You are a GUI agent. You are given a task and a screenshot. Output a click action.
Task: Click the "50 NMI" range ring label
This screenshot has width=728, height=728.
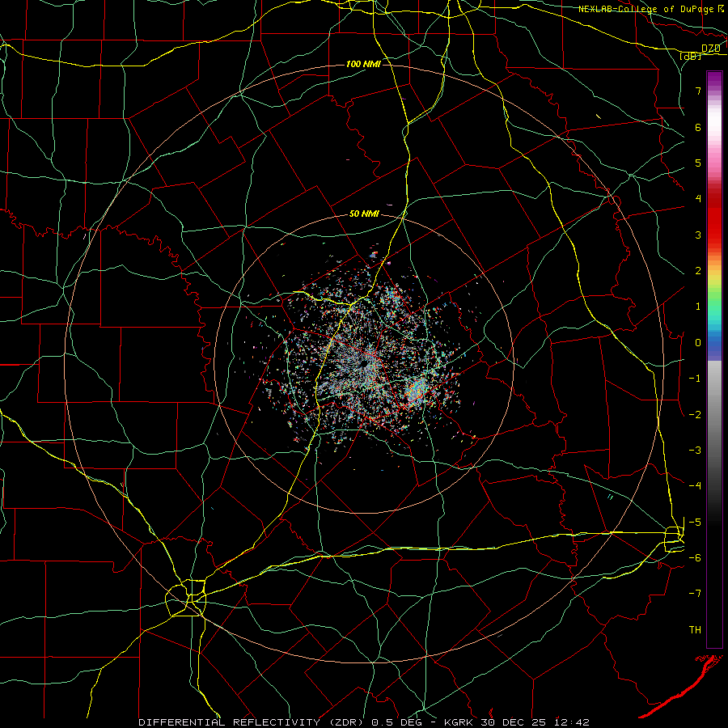click(364, 214)
